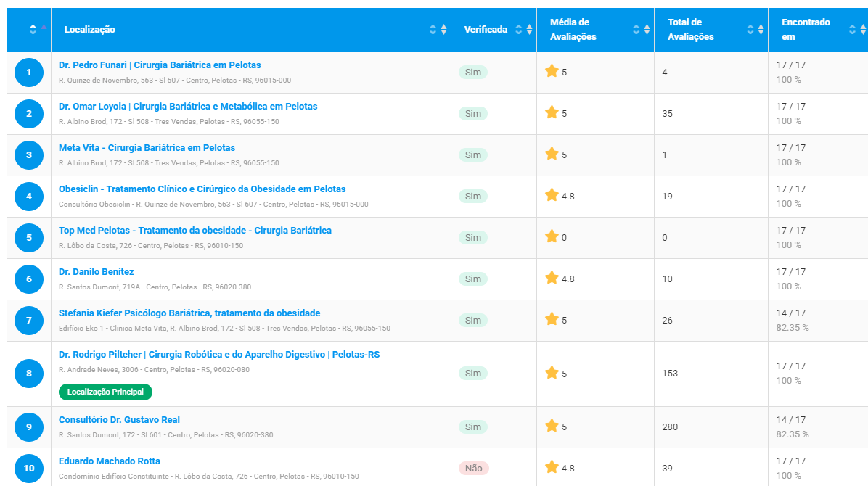
Task: Select total reviews value 39
Action: (667, 469)
